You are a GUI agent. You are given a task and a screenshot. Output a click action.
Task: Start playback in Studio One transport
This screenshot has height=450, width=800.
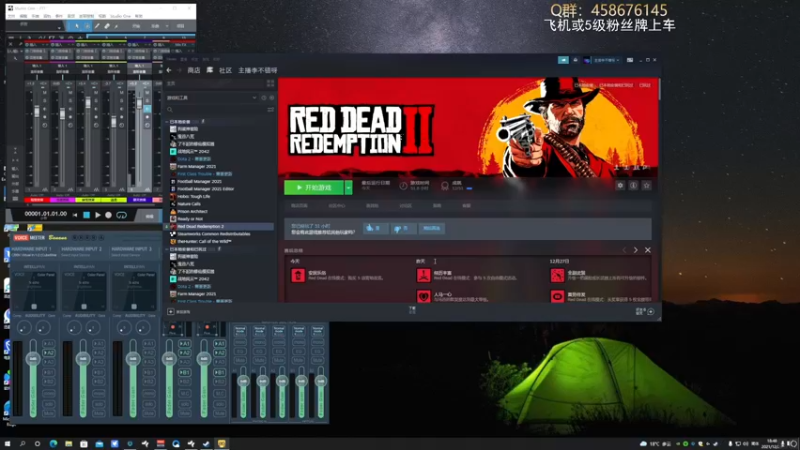tap(97, 215)
